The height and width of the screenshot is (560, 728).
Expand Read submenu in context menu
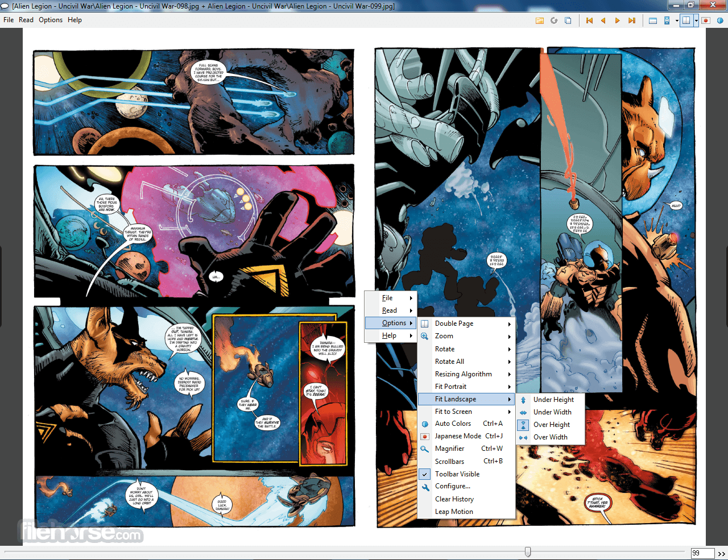[391, 310]
